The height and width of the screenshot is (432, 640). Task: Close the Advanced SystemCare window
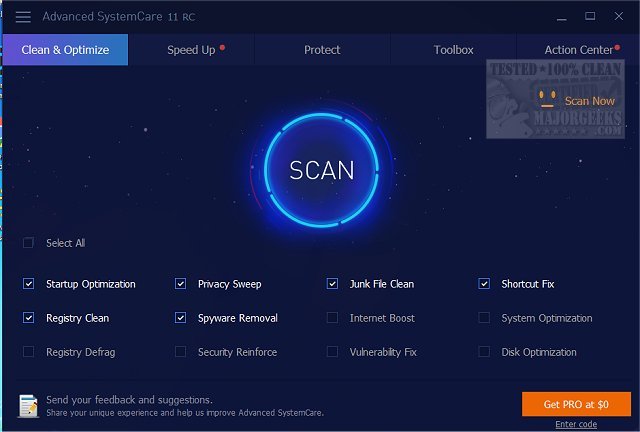coord(619,16)
